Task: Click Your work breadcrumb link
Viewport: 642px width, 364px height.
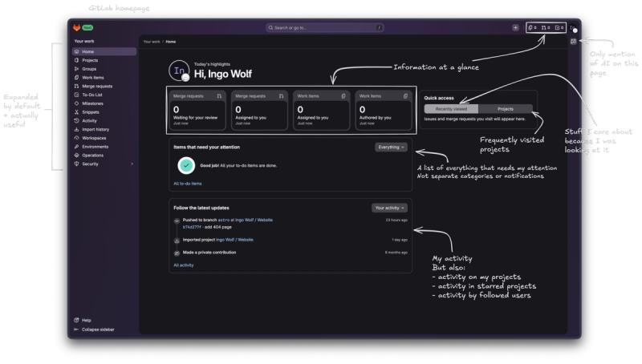Action: pyautogui.click(x=152, y=42)
